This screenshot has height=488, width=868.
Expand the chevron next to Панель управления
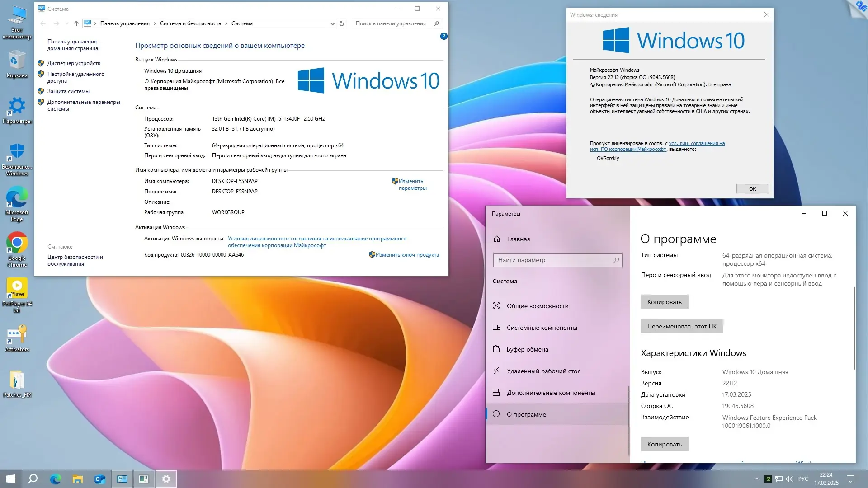click(155, 23)
